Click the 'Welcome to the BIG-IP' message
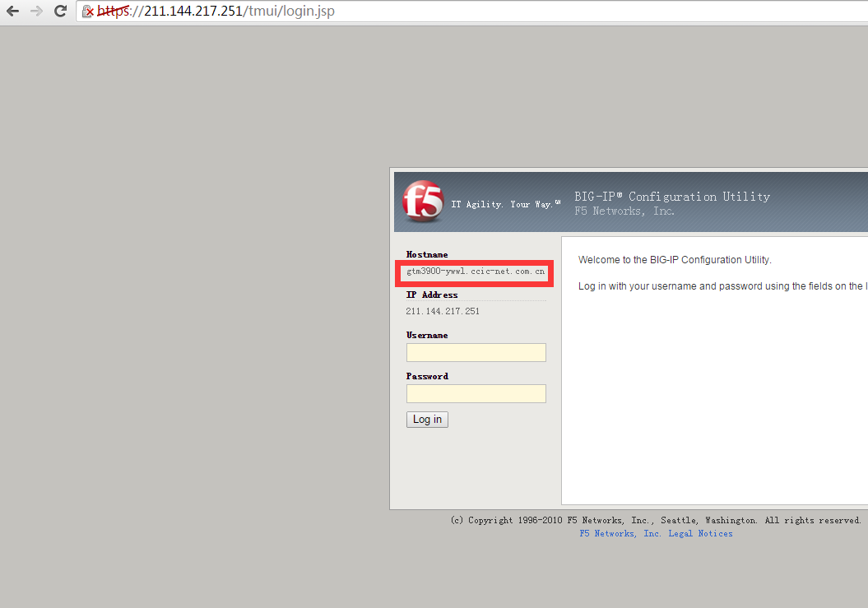868x608 pixels. [675, 260]
